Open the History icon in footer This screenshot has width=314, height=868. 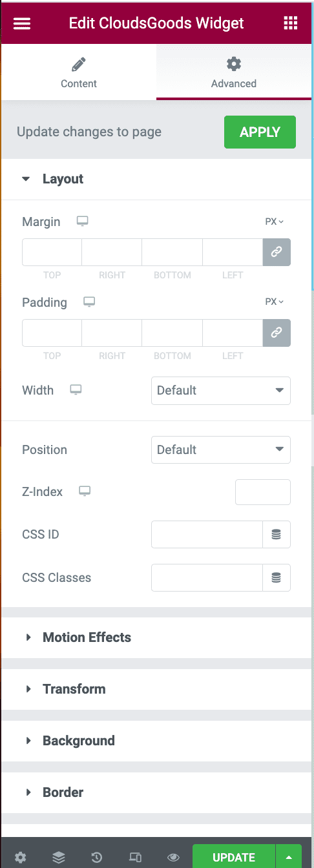[x=97, y=858]
